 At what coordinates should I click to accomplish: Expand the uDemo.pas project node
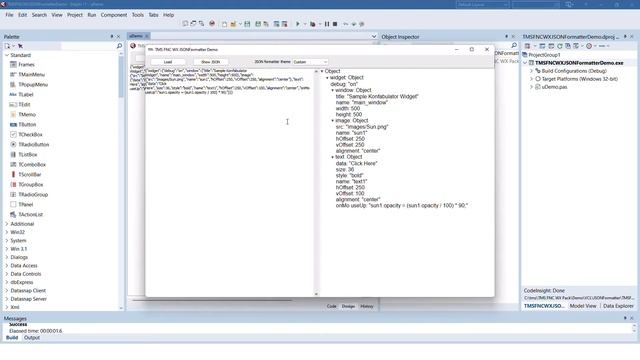pos(531,87)
